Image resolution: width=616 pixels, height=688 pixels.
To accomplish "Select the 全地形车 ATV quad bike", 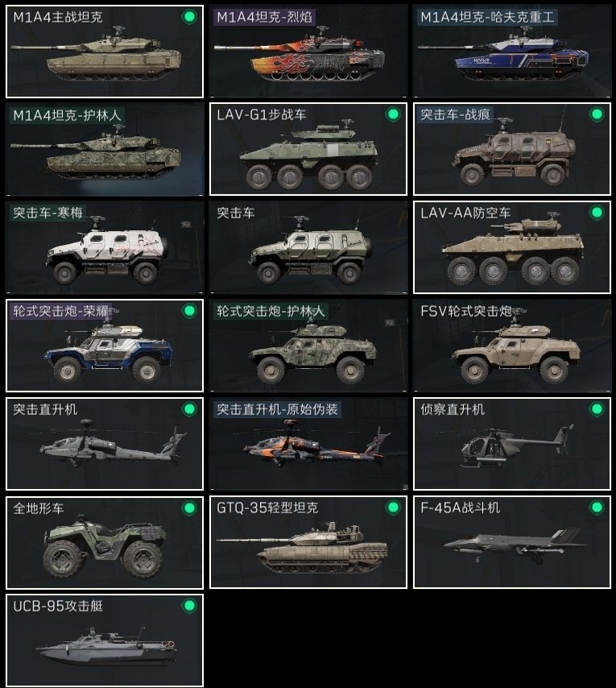I will 105,542.
